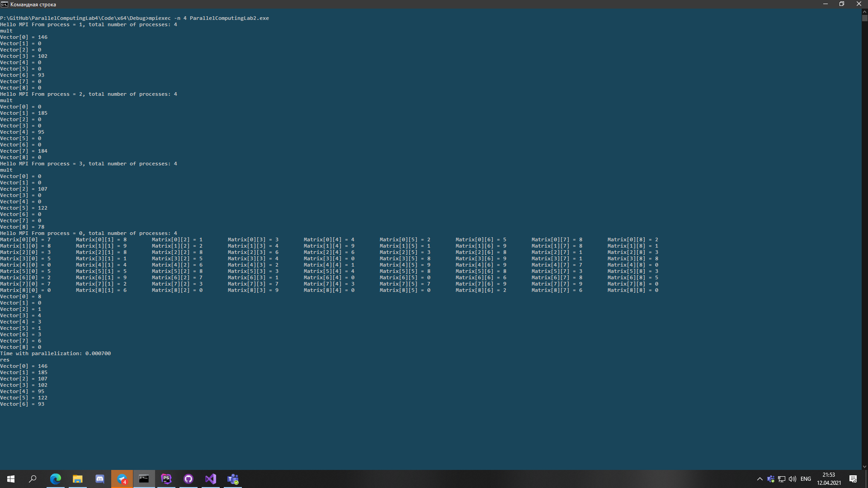The height and width of the screenshot is (488, 868).
Task: Open Command Prompt title bar system icon
Action: (4, 5)
